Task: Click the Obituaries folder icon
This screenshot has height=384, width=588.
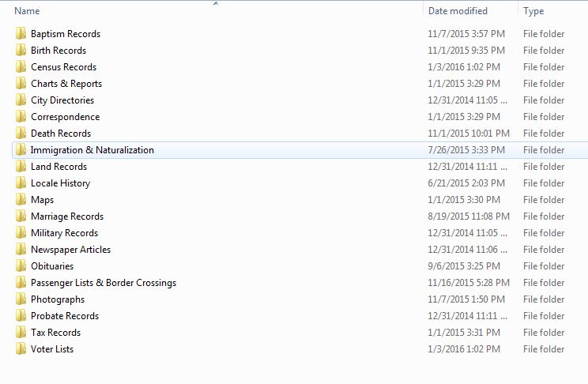Action: pyautogui.click(x=21, y=265)
